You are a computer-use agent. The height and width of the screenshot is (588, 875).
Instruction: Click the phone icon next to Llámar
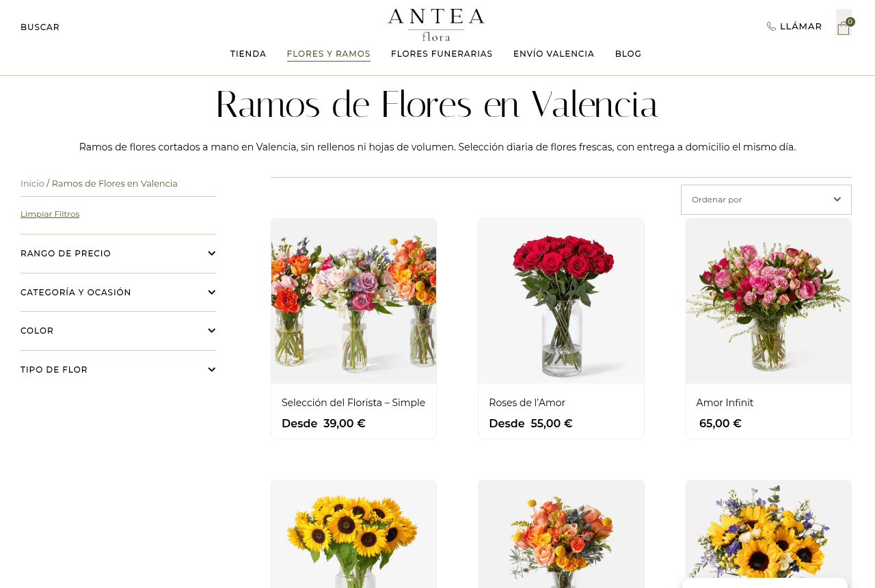(x=771, y=27)
